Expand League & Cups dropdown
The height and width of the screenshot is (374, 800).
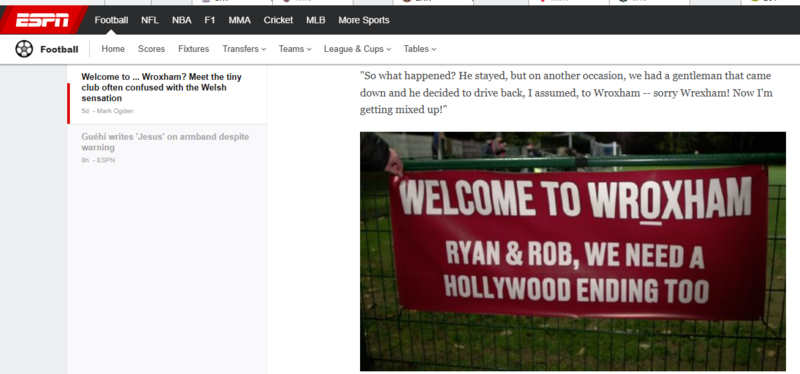point(357,49)
